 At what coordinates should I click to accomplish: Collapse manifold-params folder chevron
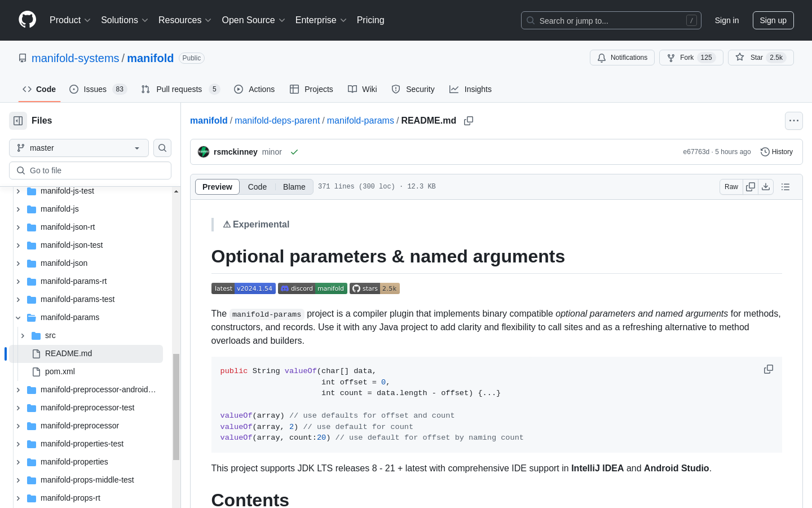coord(18,317)
